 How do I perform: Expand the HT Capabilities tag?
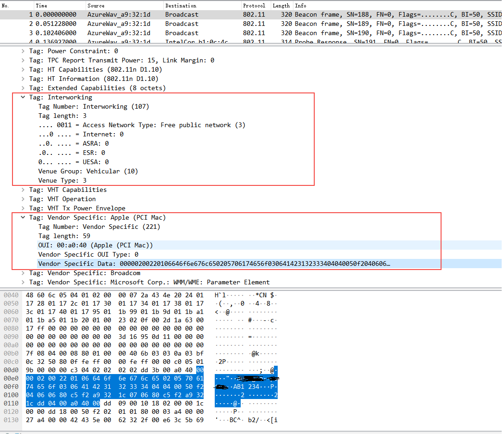pos(22,69)
